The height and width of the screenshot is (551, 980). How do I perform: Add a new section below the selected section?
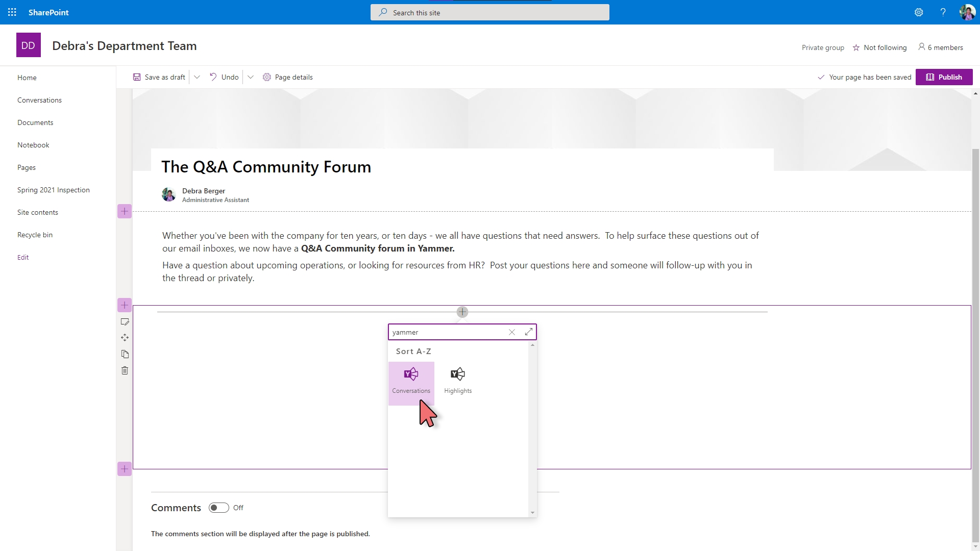125,469
